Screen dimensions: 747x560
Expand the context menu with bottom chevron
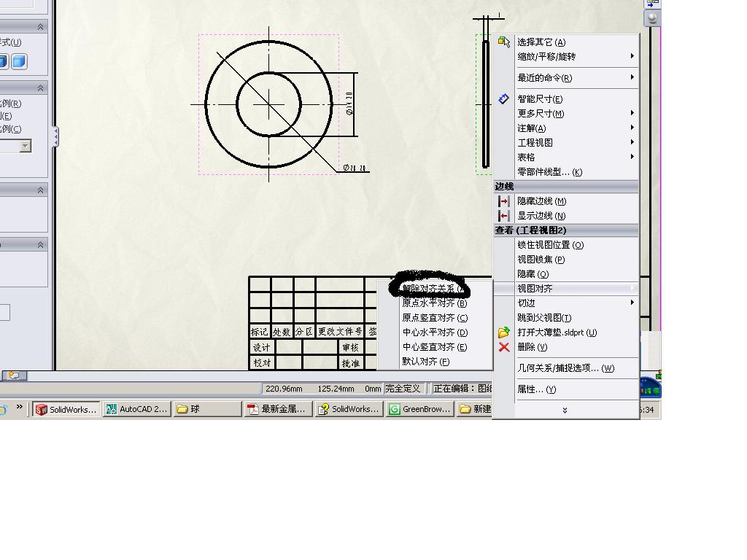pyautogui.click(x=565, y=410)
